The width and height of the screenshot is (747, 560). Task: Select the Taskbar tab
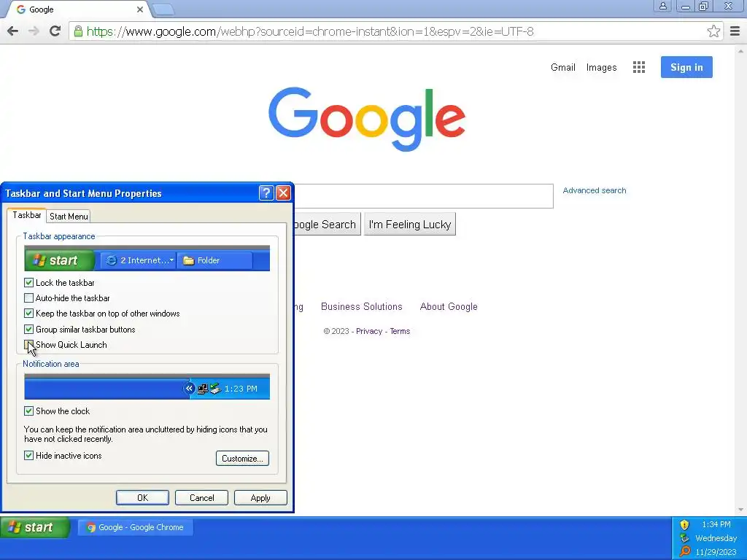click(27, 215)
